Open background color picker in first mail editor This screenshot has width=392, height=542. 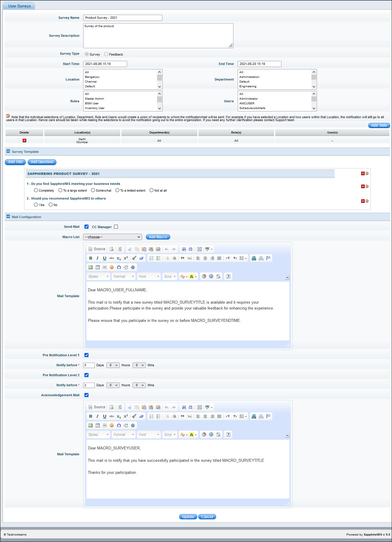pyautogui.click(x=193, y=276)
